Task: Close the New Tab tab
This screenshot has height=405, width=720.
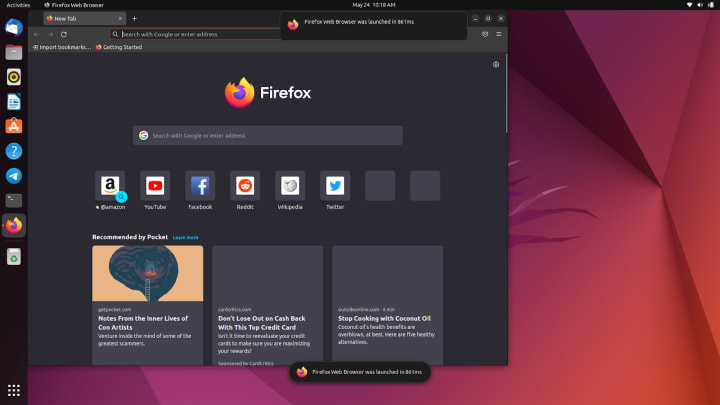Action: 120,19
